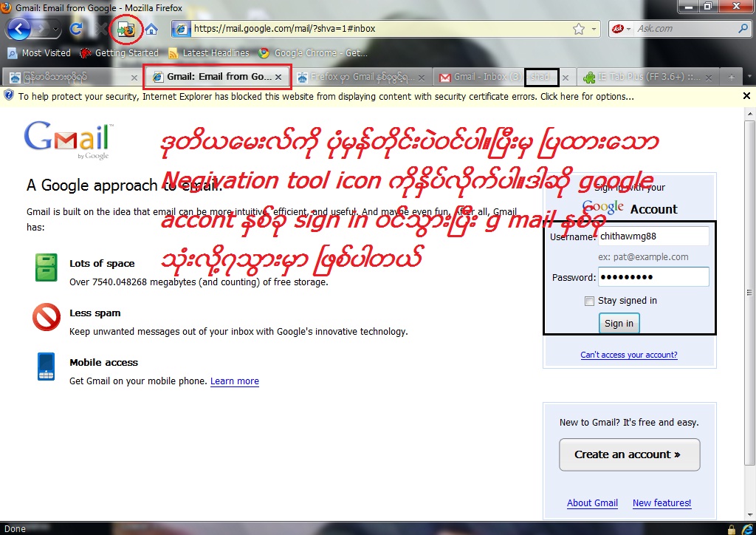Click the Done status bar text

pyautogui.click(x=15, y=529)
